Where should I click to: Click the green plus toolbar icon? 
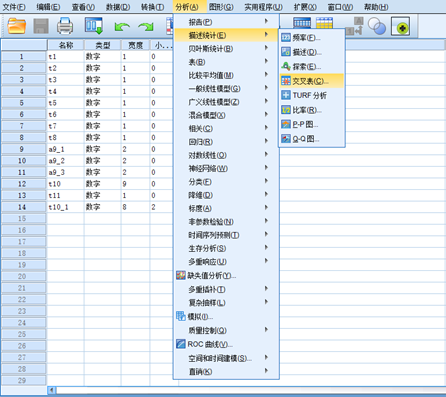[x=400, y=26]
